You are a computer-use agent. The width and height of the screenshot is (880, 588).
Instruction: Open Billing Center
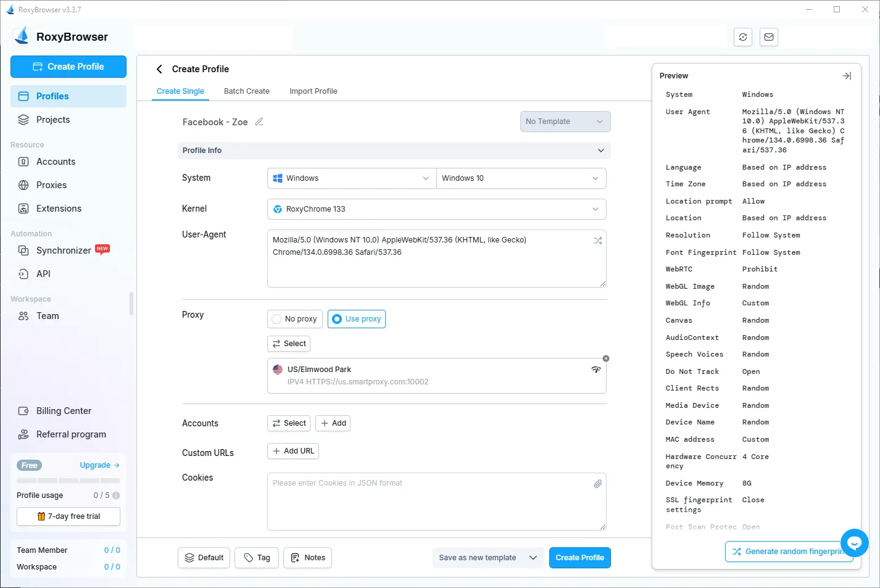pos(68,411)
